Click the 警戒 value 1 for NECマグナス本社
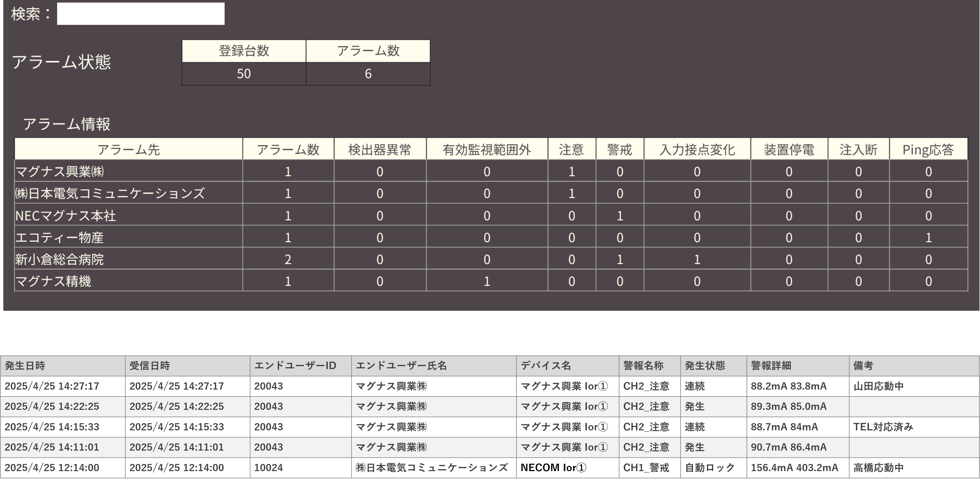The width and height of the screenshot is (980, 480). 620,215
